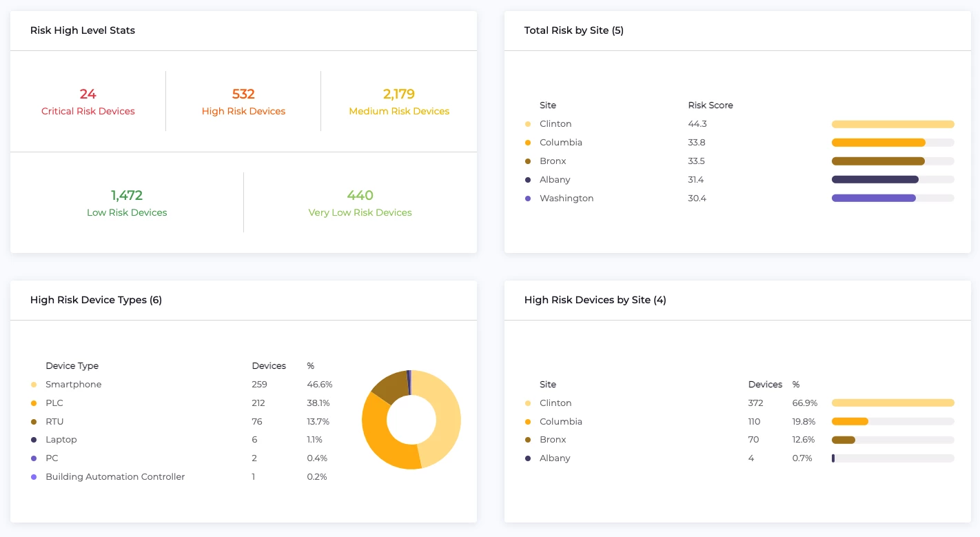Click Bronx in the High Risk Devices by Site list
The width and height of the screenshot is (980, 537).
pos(553,440)
